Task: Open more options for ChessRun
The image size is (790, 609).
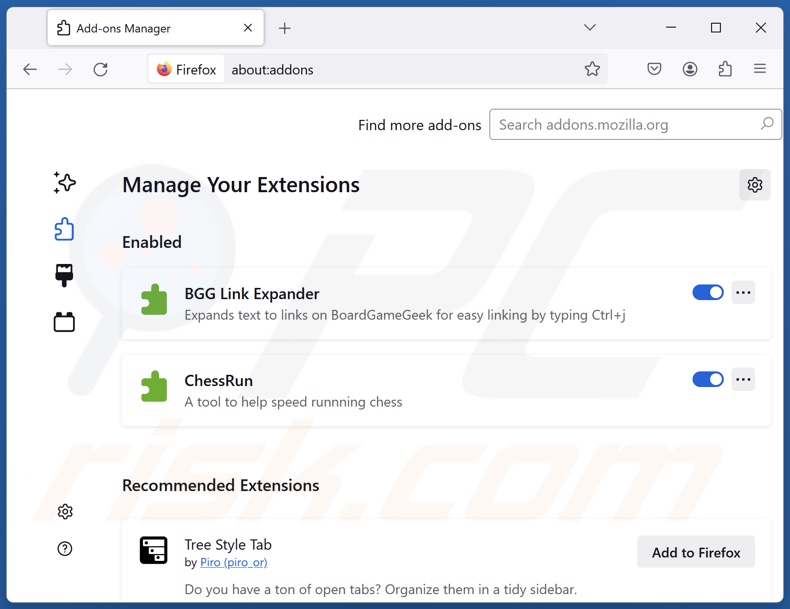Action: pos(743,380)
